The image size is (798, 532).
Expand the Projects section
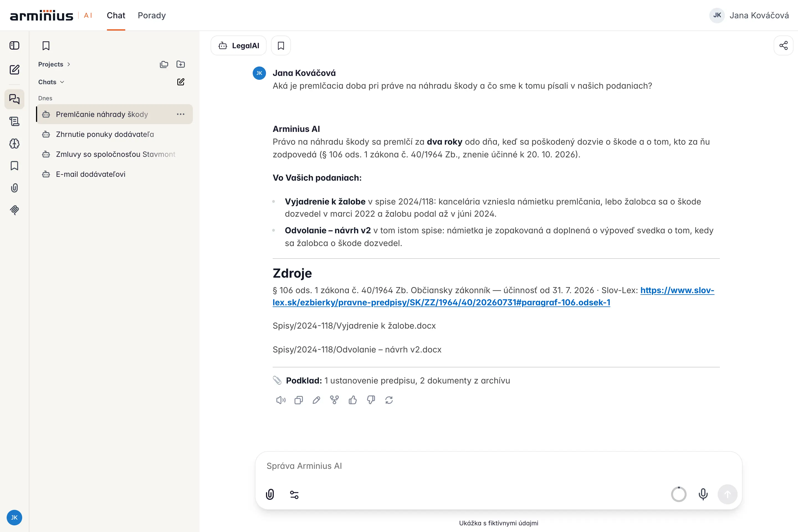(54, 64)
